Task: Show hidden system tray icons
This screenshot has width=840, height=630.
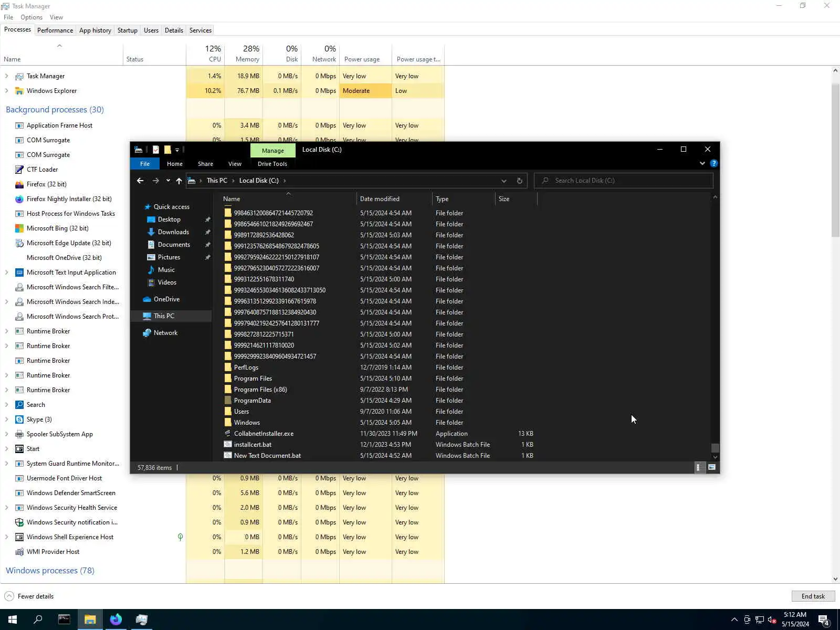Action: (x=734, y=619)
